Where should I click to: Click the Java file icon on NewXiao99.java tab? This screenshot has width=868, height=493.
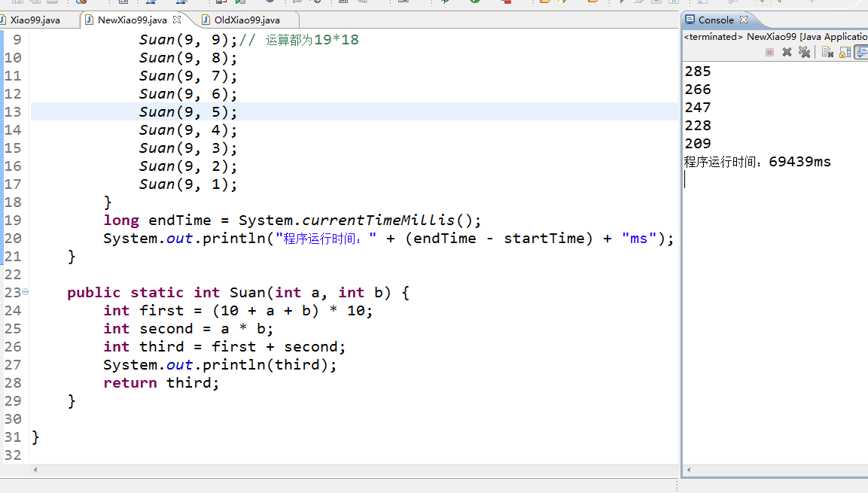(x=89, y=20)
